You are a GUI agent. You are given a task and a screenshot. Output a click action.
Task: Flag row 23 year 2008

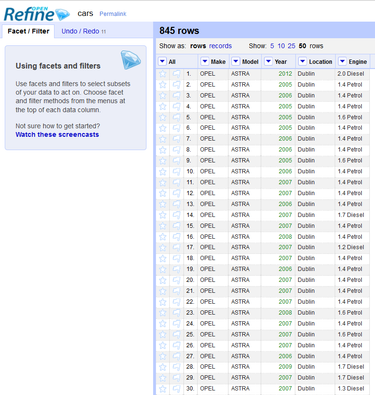coord(176,313)
